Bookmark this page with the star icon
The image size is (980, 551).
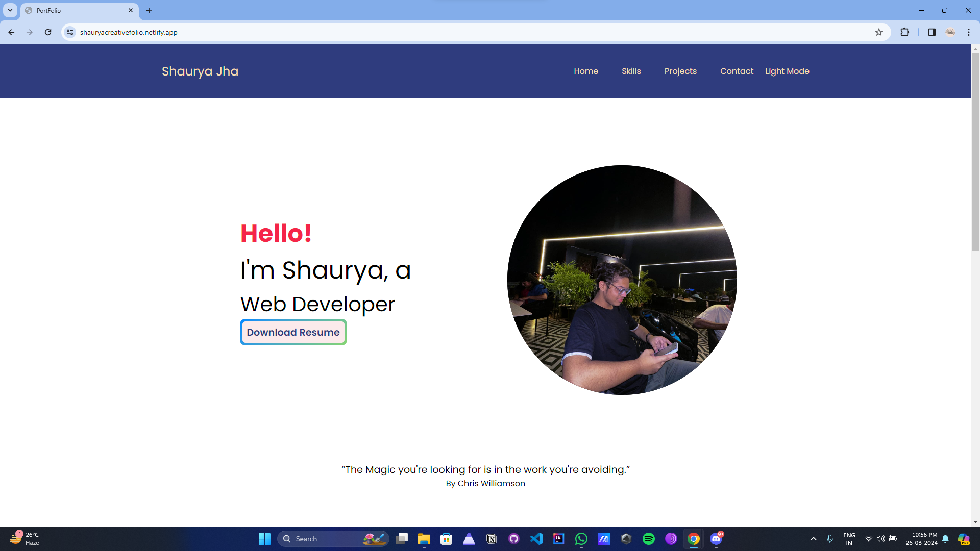click(879, 32)
